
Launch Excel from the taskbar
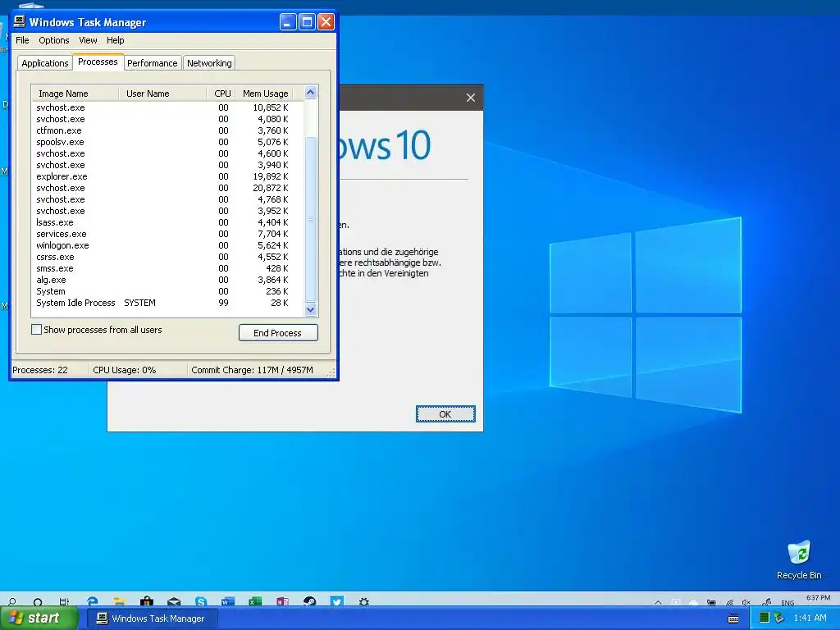click(x=255, y=601)
